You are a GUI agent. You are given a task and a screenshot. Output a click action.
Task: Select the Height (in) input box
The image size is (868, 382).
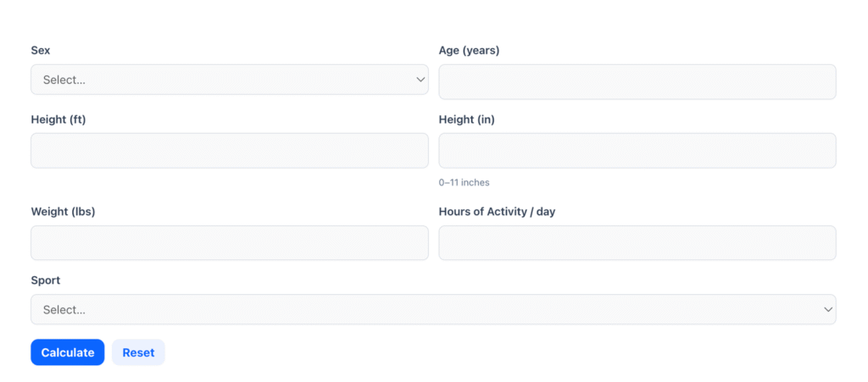click(637, 151)
